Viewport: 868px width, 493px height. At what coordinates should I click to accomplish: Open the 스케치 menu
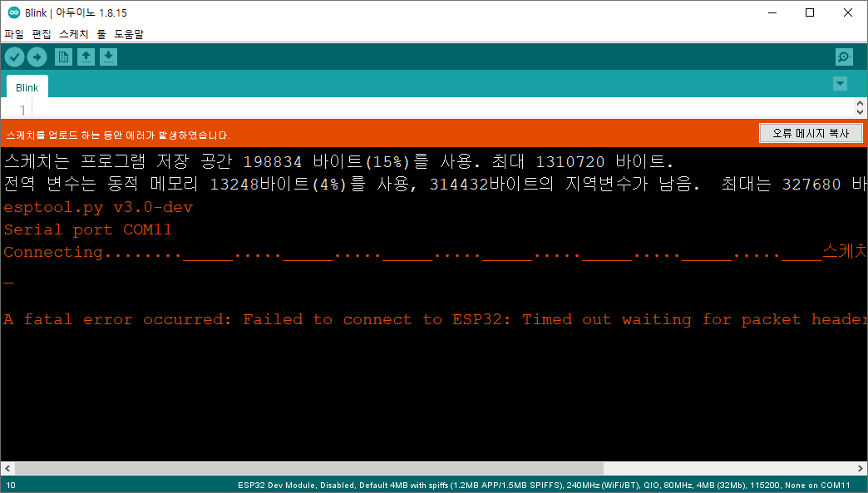coord(74,34)
